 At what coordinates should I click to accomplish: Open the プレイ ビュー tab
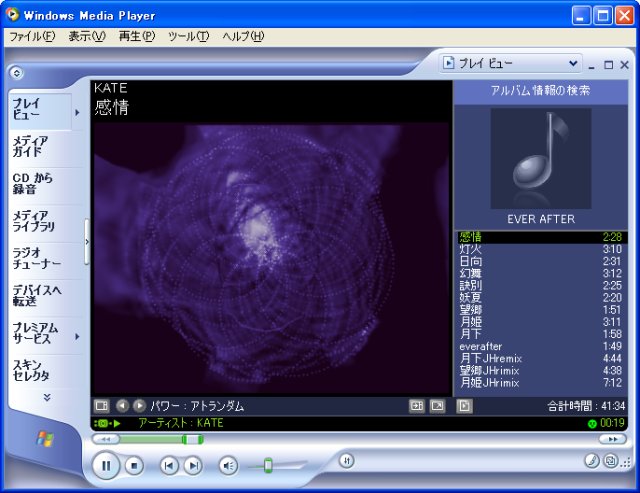40,109
